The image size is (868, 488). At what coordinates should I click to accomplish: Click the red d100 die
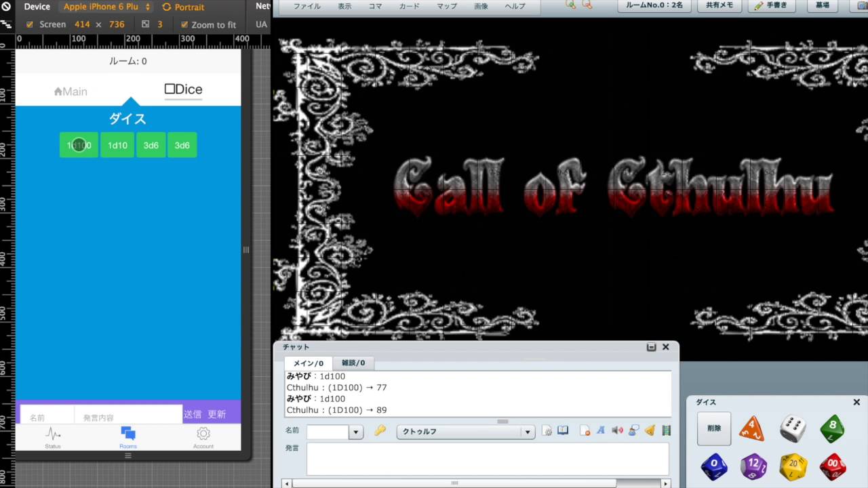[x=832, y=466]
